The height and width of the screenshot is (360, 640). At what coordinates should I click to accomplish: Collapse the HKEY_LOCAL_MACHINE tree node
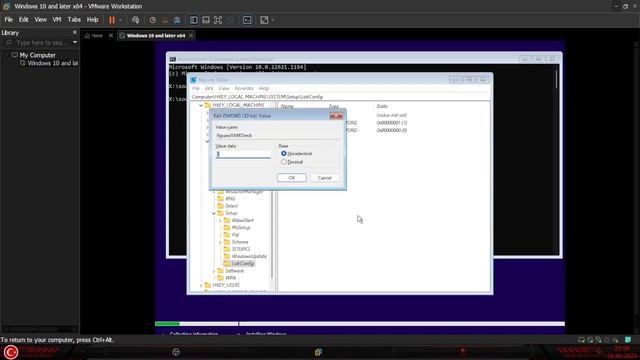(201, 105)
